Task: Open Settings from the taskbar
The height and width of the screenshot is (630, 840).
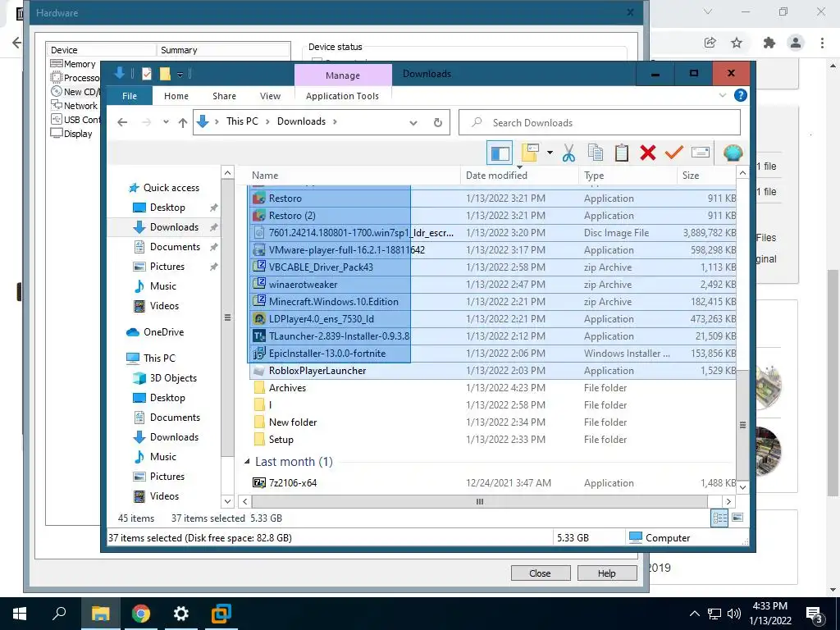Action: [181, 614]
